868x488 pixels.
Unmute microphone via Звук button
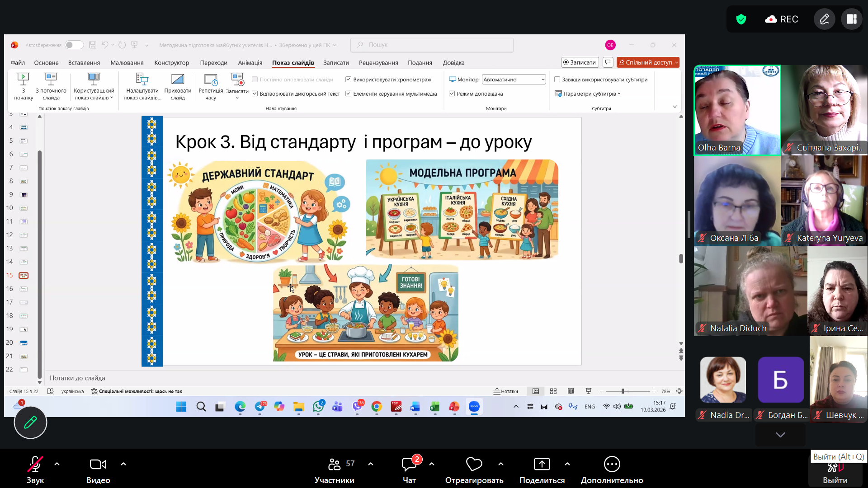coord(35,470)
